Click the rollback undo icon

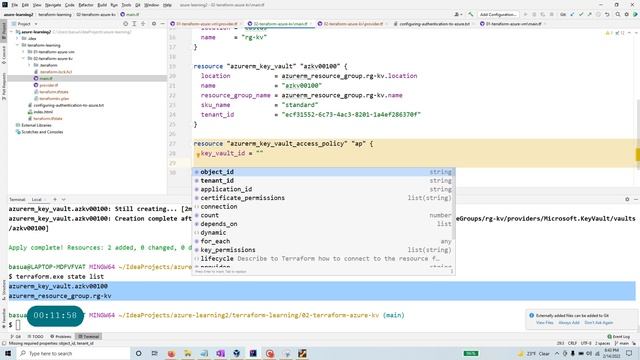coord(607,14)
